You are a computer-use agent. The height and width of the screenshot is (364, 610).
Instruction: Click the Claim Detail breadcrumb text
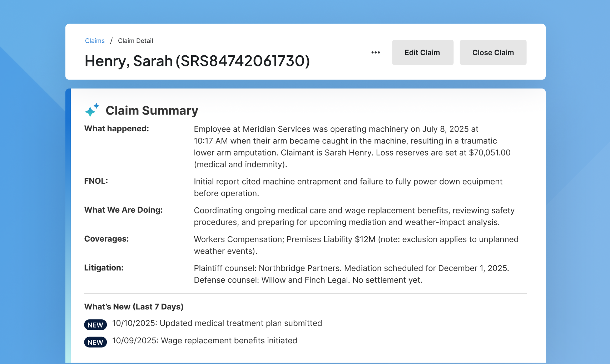pos(135,41)
